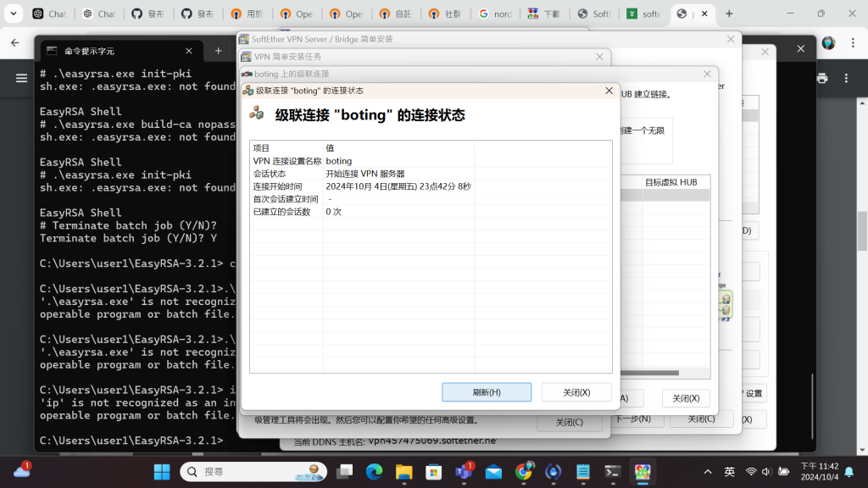Open the browser profile avatar
Screen dimensions: 868x488
829,42
